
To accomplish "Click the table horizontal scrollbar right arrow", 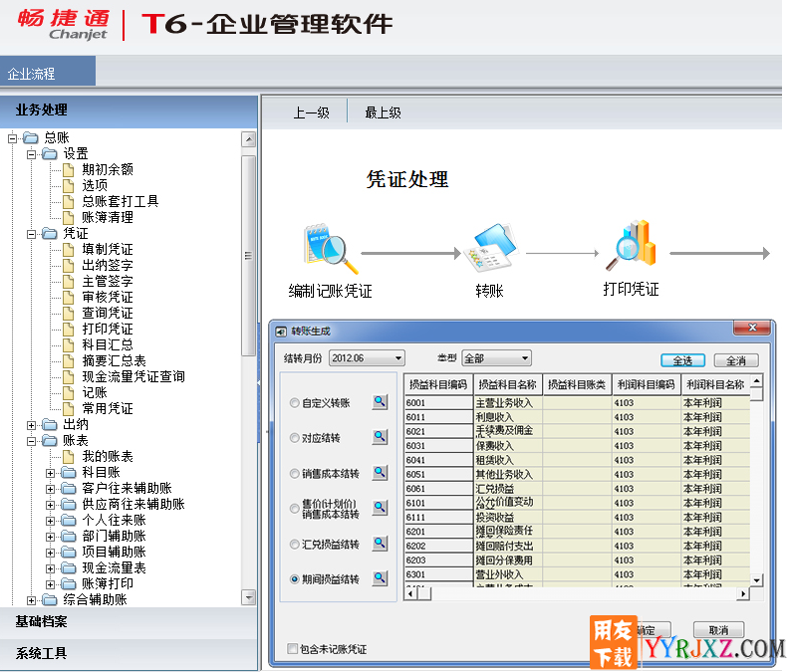I will 743,593.
